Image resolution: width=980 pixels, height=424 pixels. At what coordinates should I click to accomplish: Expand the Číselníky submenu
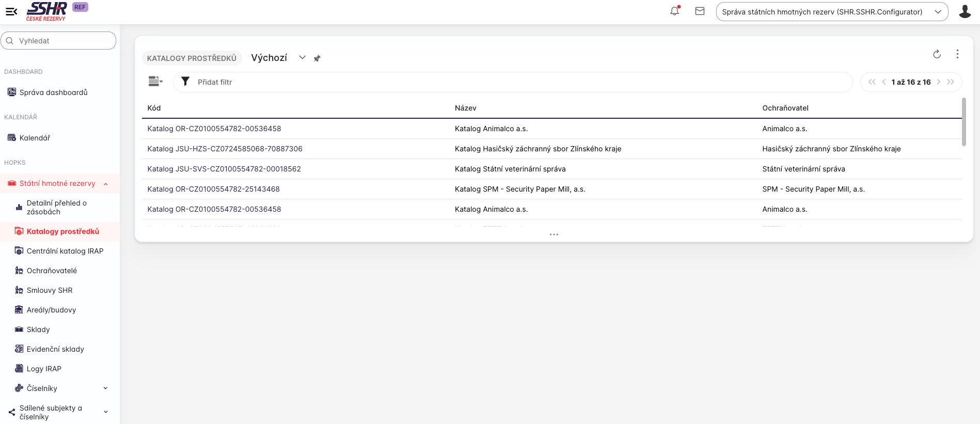105,388
